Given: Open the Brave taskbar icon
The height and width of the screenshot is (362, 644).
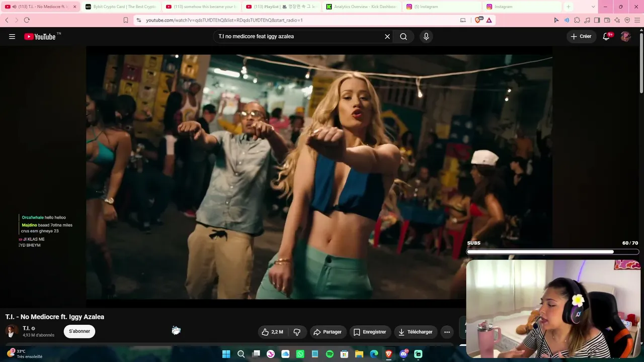Looking at the screenshot, I should point(388,354).
